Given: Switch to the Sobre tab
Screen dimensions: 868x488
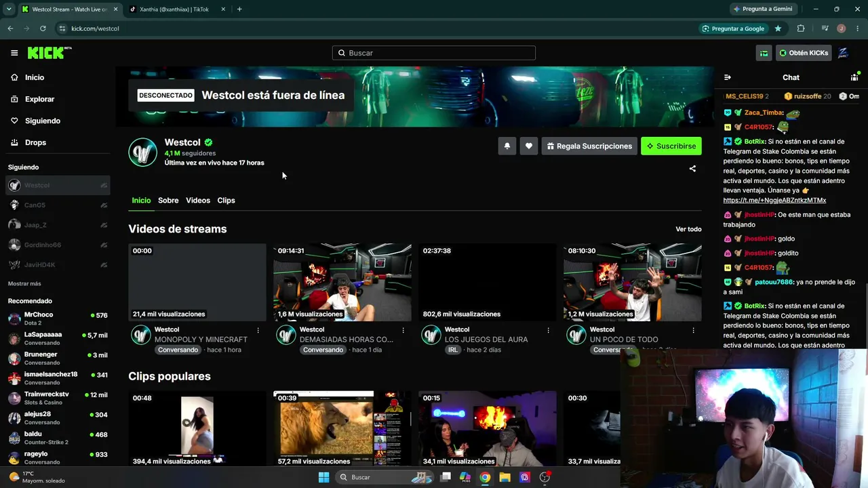Looking at the screenshot, I should tap(168, 201).
